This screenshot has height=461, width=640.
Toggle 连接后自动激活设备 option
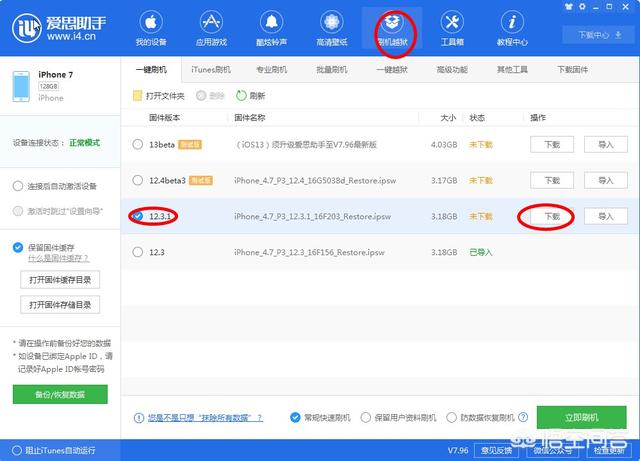click(18, 186)
